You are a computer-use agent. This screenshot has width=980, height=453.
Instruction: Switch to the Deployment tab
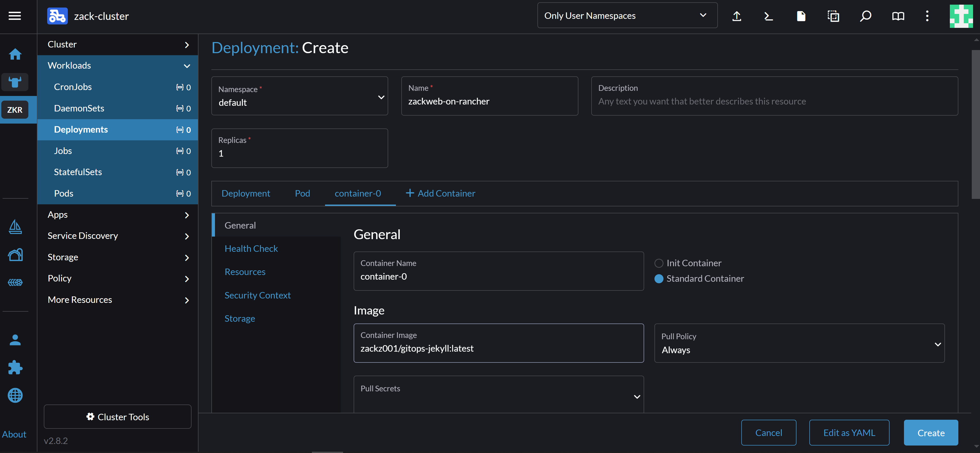[x=246, y=193]
